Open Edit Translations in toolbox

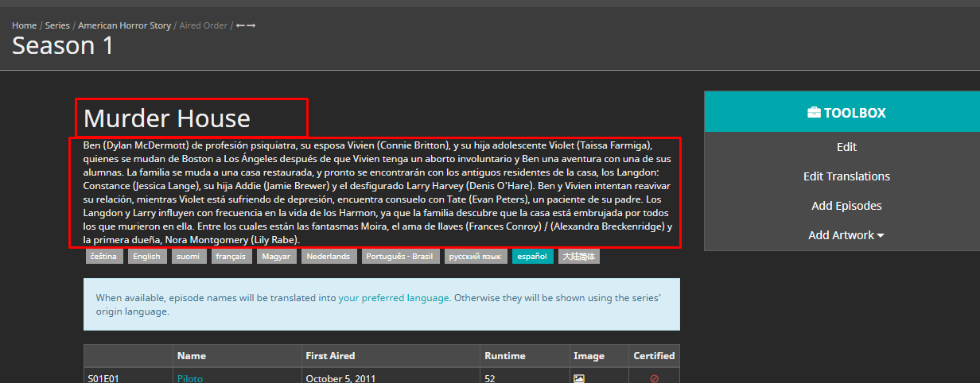click(x=846, y=176)
